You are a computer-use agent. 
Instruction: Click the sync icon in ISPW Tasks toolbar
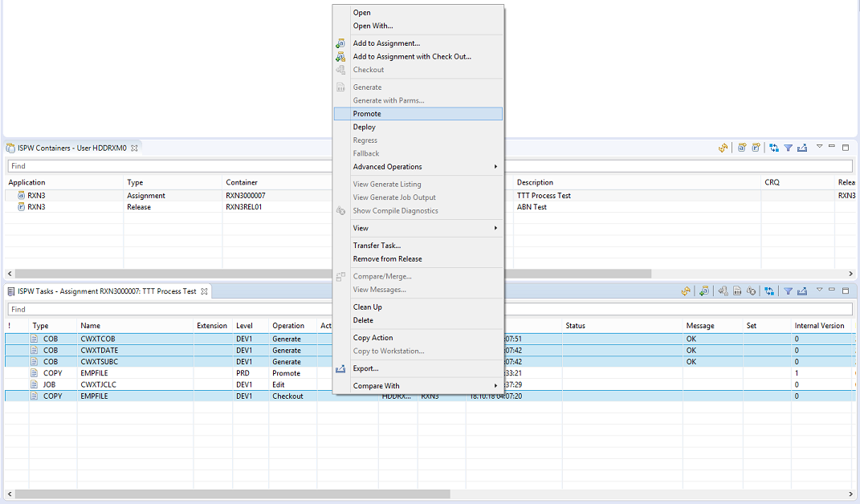coord(770,291)
